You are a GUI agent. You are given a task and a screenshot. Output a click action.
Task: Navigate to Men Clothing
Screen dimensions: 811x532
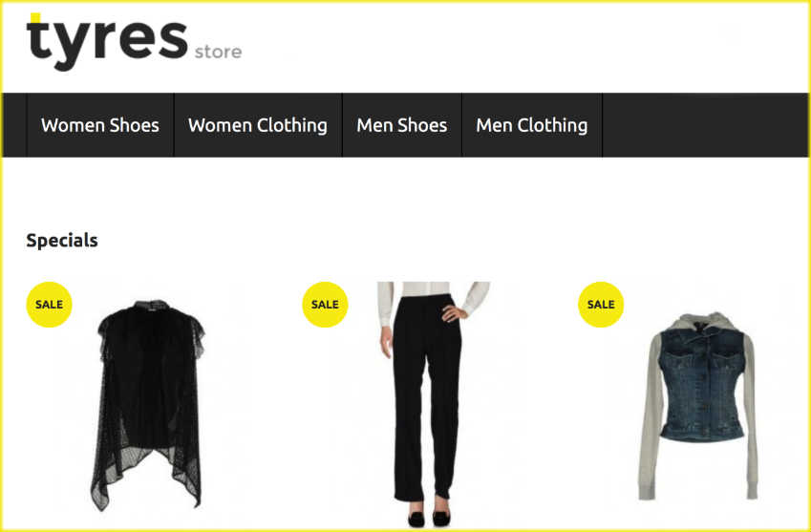tap(532, 125)
